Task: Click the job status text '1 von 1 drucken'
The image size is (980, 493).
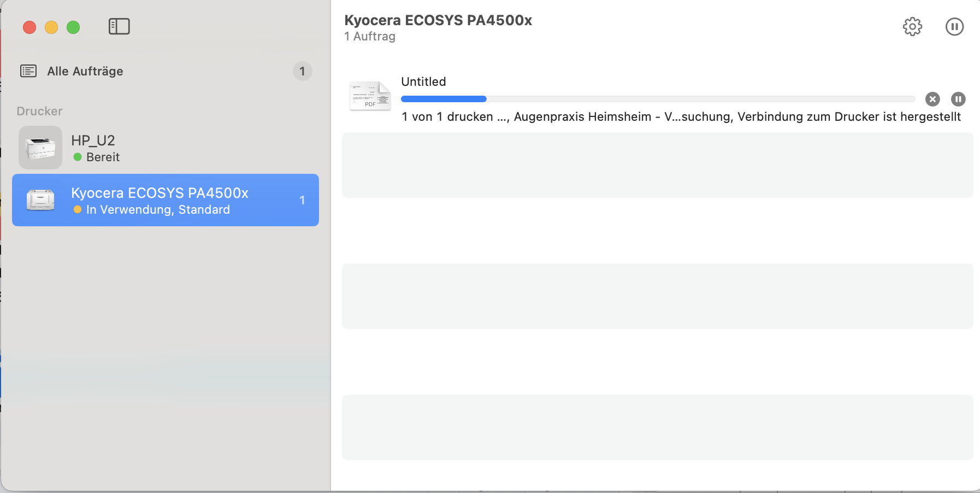Action: click(447, 117)
